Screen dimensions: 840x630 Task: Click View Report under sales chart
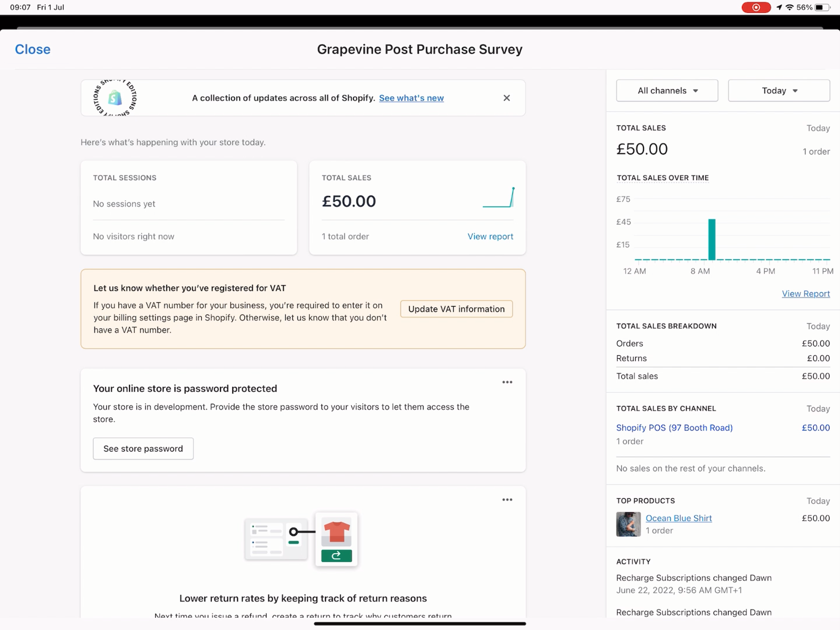coord(806,294)
